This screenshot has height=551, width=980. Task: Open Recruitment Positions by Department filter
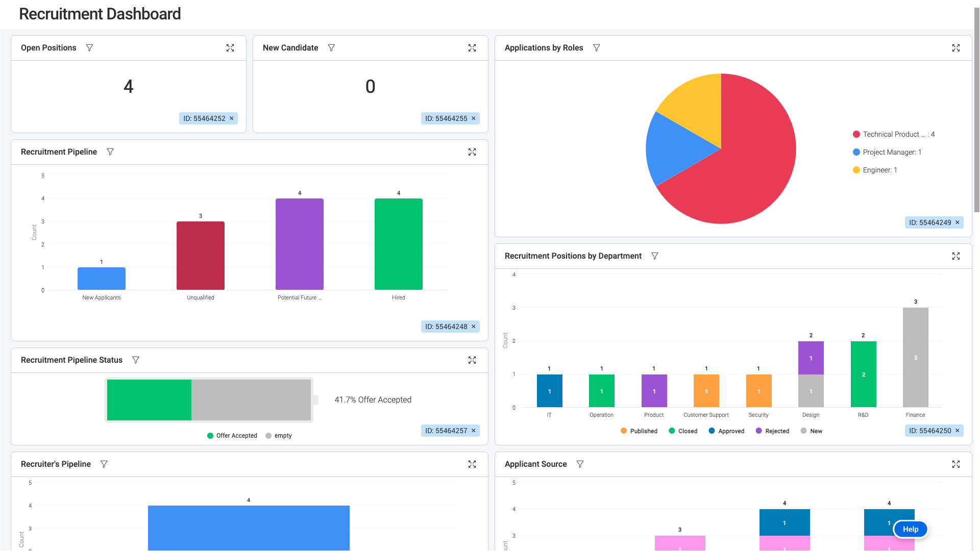coord(655,256)
